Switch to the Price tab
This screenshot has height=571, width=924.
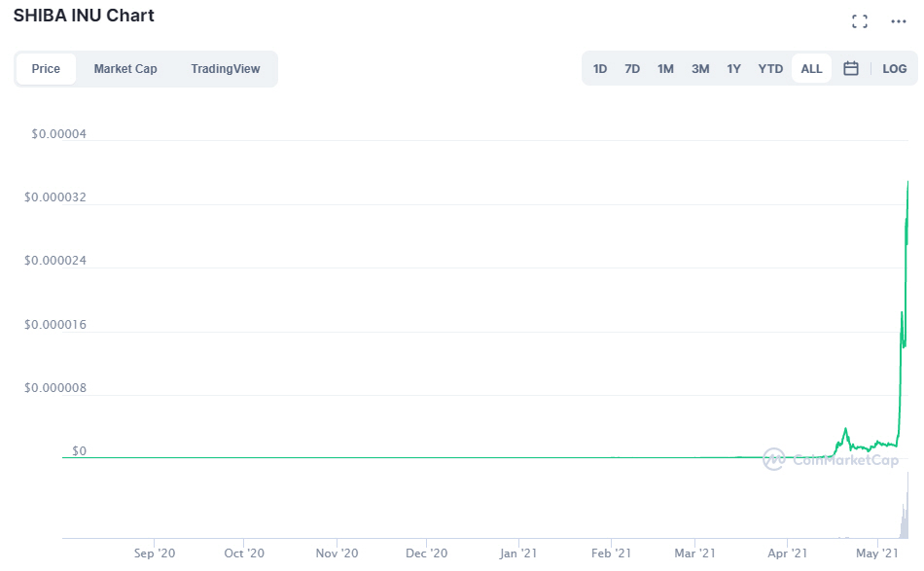pos(46,69)
